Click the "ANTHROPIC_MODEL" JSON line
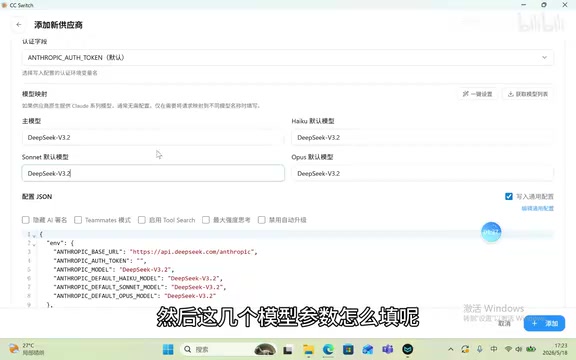Viewport: 576px width, 360px height. [x=114, y=270]
